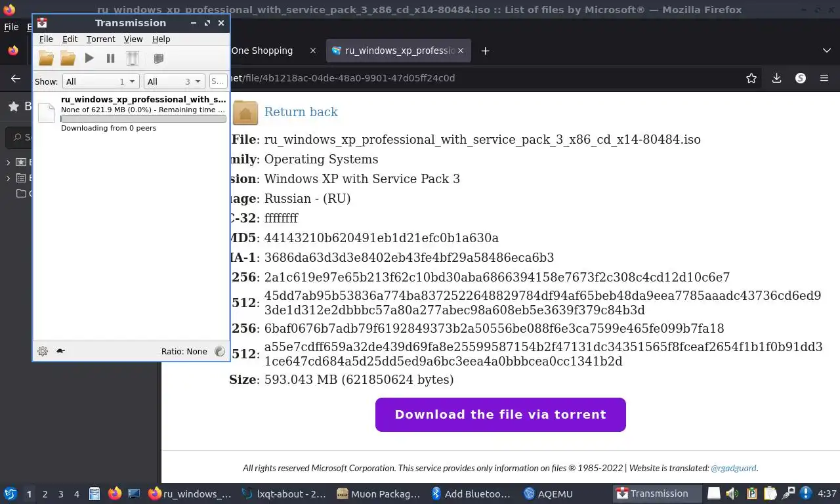Switch to the One Shopping Firefox tab

point(262,51)
